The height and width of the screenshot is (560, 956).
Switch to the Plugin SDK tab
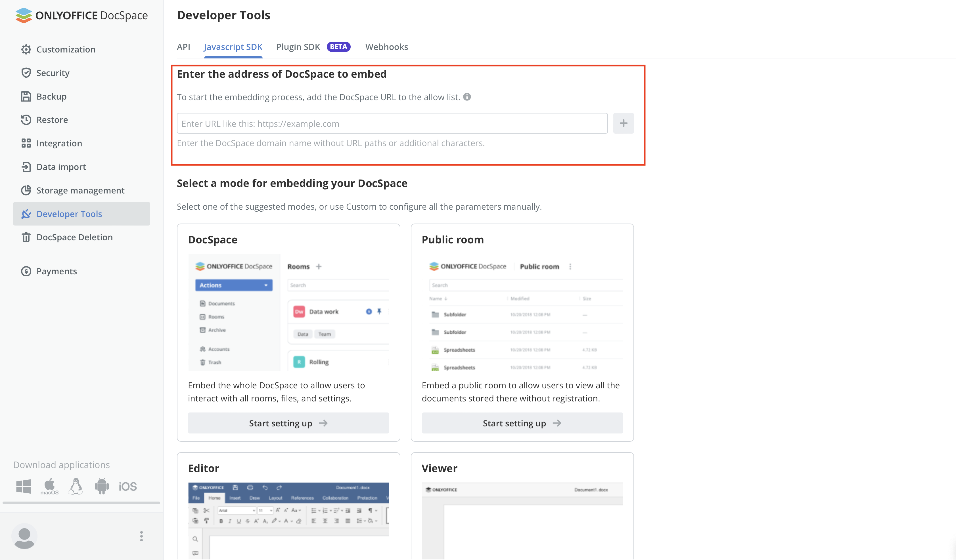[298, 47]
